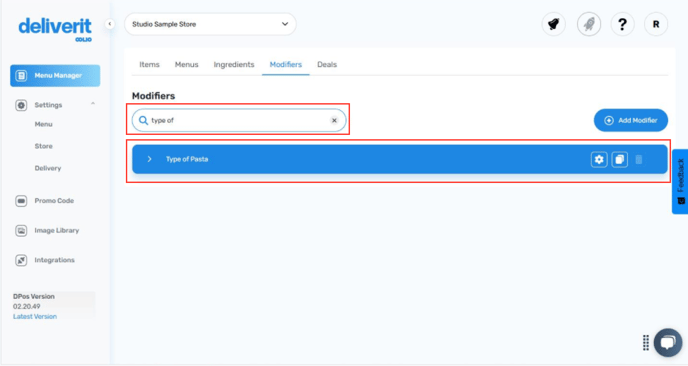The height and width of the screenshot is (366, 688).
Task: Open Menu Manager in sidebar
Action: pyautogui.click(x=55, y=75)
